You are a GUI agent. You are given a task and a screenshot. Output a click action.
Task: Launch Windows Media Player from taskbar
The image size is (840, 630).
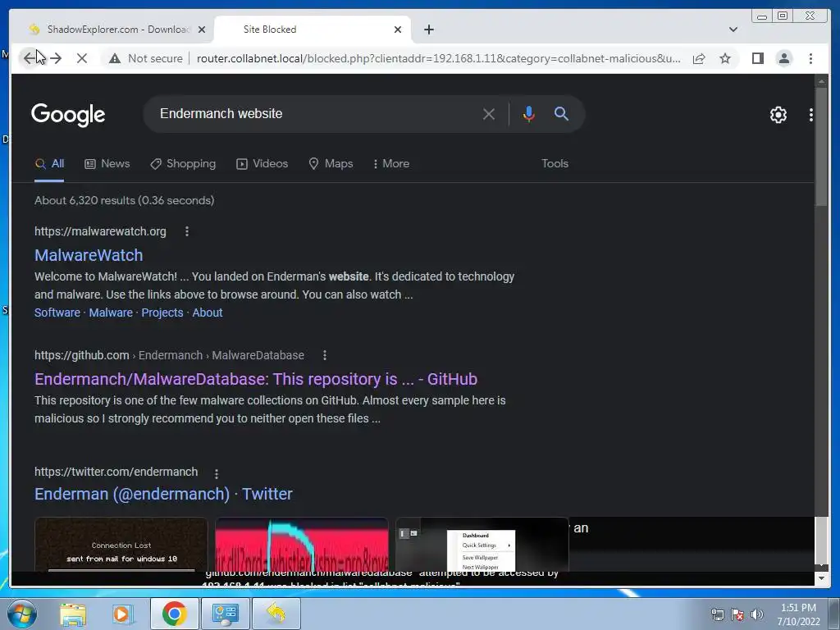tap(122, 614)
